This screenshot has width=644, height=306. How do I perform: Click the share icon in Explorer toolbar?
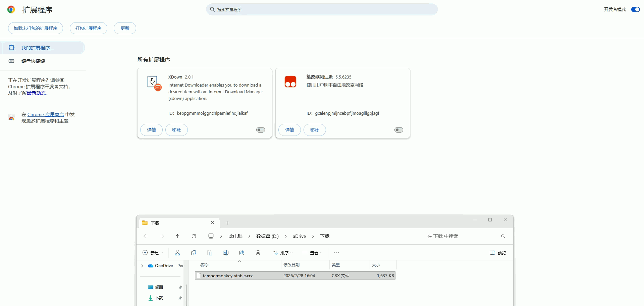click(x=242, y=253)
